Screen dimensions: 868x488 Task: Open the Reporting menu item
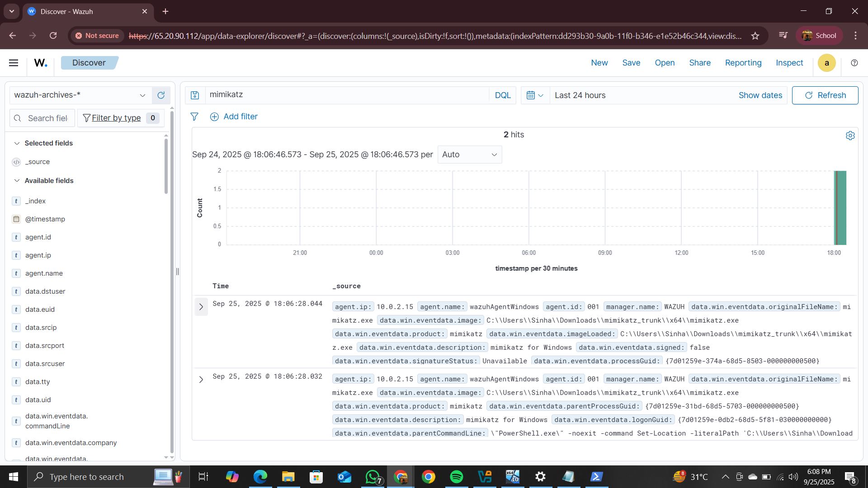pyautogui.click(x=743, y=63)
